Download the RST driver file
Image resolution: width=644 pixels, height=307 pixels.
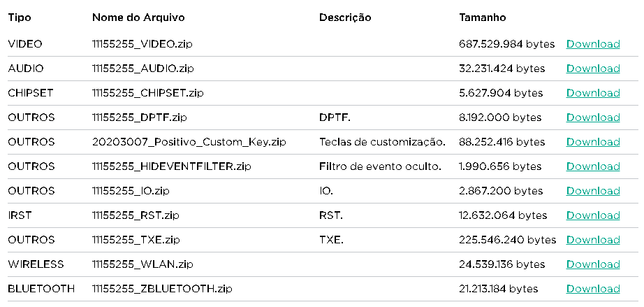(x=593, y=215)
